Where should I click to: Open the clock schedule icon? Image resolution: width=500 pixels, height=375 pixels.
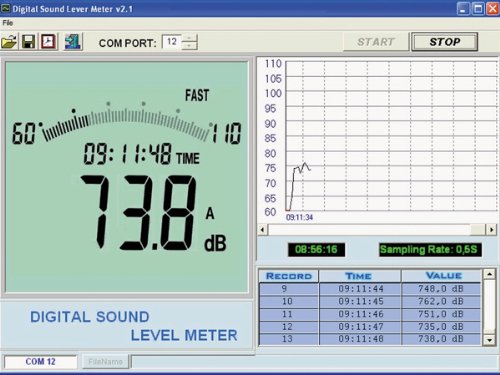pyautogui.click(x=49, y=42)
